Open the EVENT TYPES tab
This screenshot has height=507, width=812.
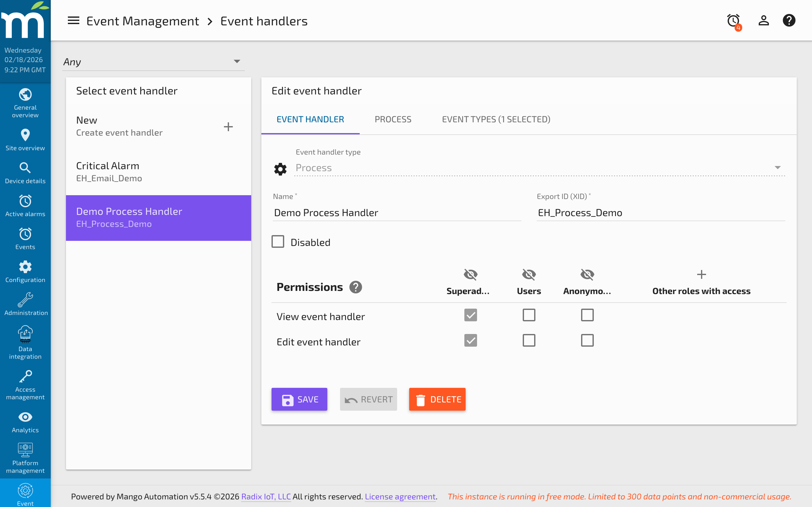coord(495,119)
